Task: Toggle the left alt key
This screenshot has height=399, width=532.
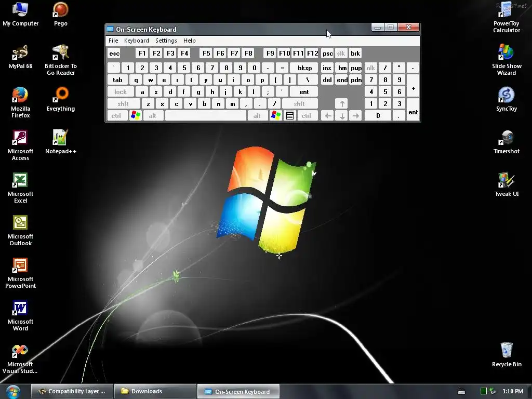Action: point(152,115)
